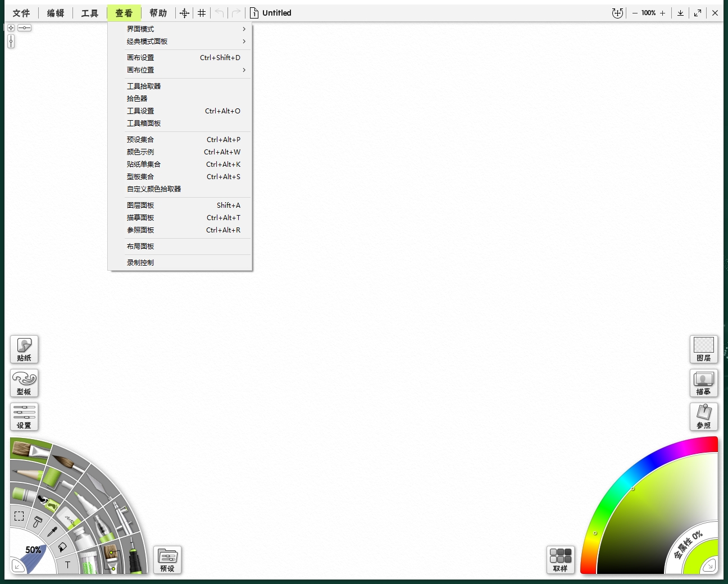Click the Untitled document icon

pos(254,13)
